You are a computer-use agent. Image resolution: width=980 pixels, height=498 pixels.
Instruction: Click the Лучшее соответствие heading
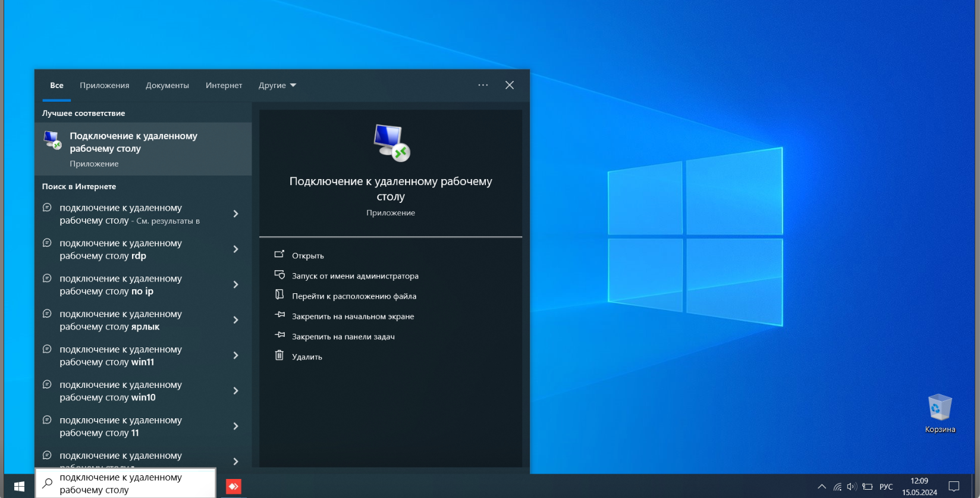tap(83, 113)
